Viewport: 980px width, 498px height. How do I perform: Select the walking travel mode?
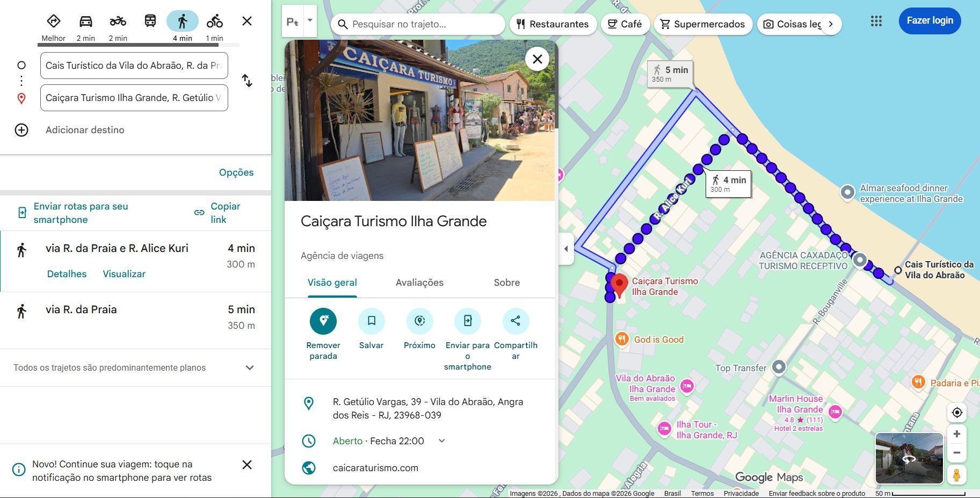[183, 27]
